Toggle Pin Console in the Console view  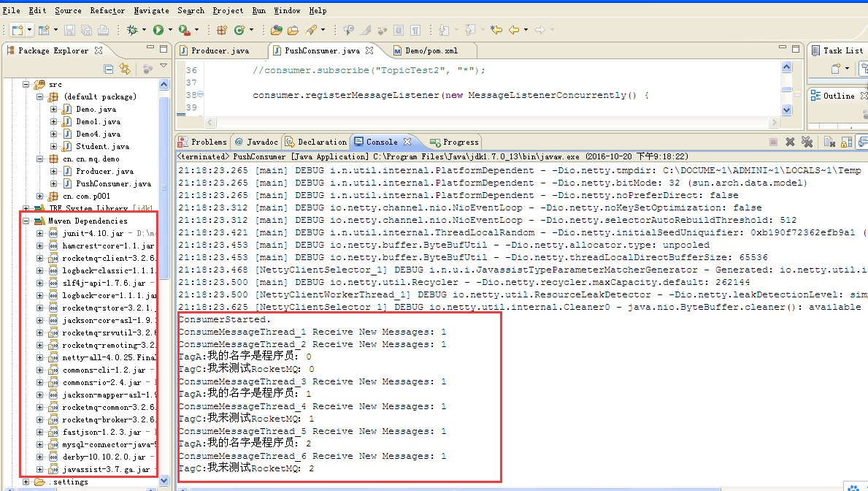point(863,141)
